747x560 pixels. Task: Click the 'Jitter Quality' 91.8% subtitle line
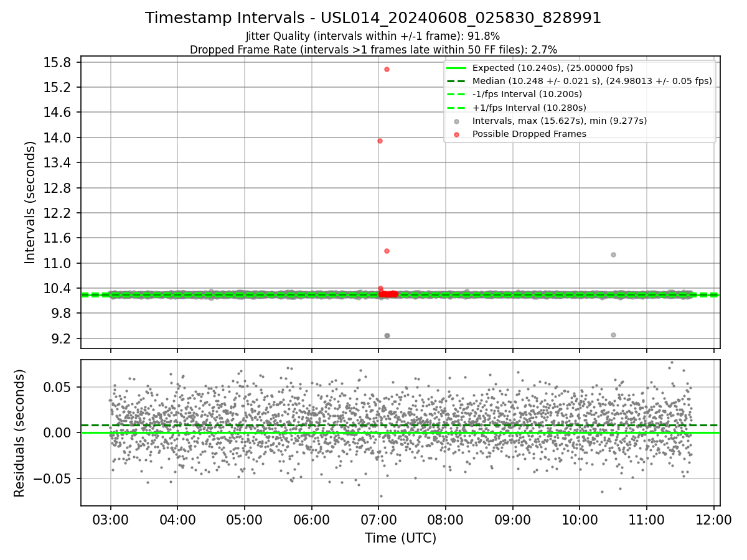(373, 36)
